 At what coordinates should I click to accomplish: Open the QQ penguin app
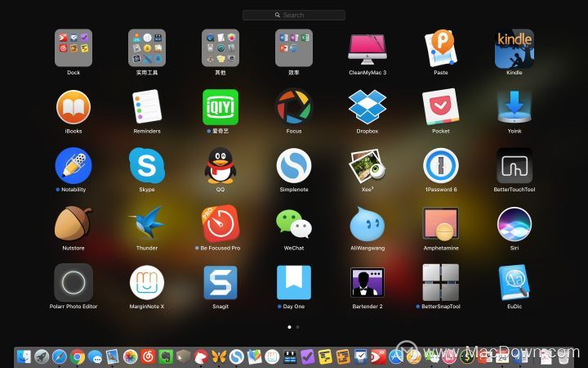(x=220, y=165)
